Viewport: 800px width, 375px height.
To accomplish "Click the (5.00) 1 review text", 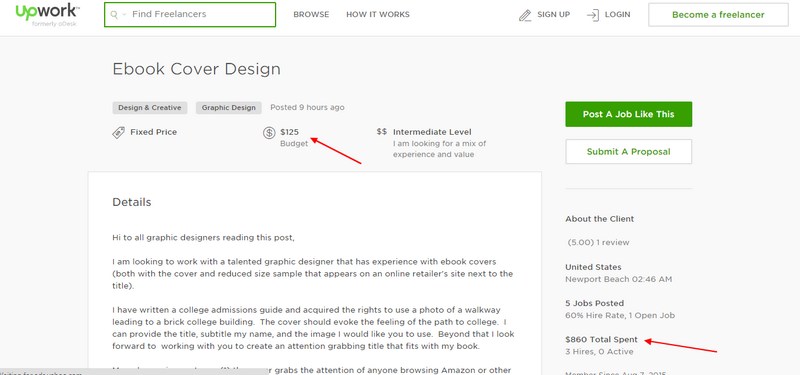I will pyautogui.click(x=598, y=242).
